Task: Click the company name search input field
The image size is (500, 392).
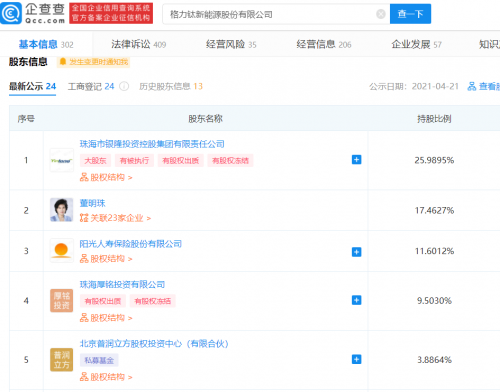Action: [x=270, y=14]
